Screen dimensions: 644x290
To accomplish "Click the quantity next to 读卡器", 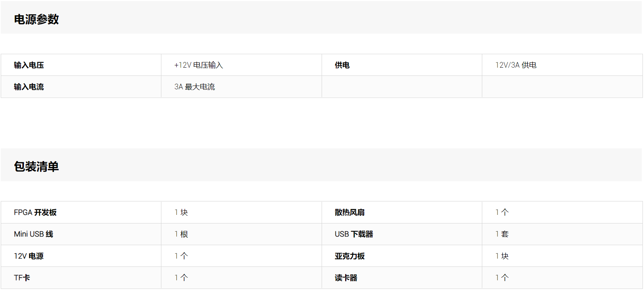I will 502,278.
